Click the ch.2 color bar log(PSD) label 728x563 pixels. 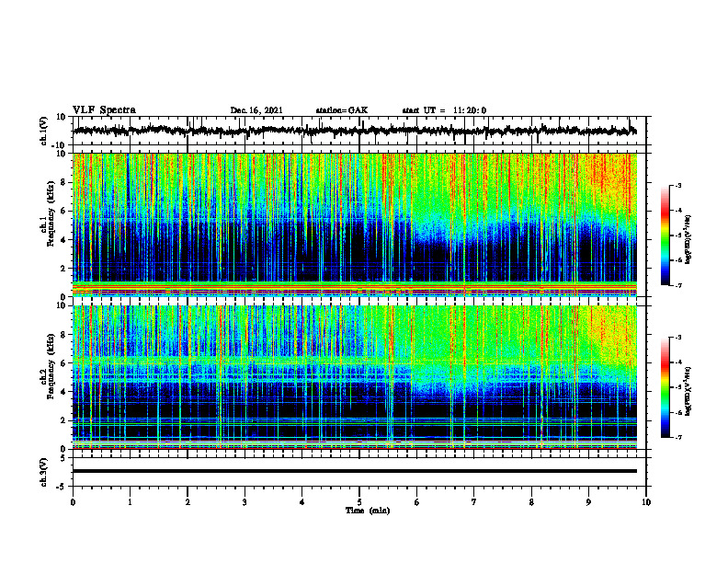[x=688, y=391]
